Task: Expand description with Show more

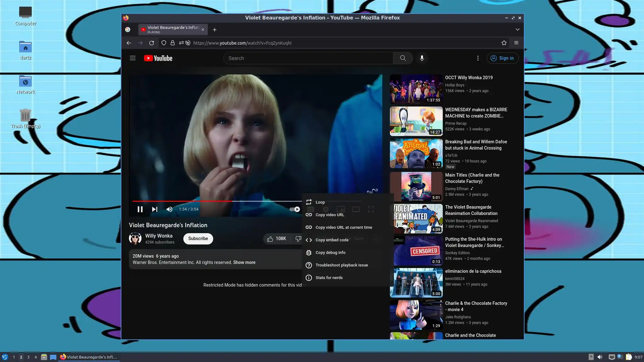Action: [244, 262]
